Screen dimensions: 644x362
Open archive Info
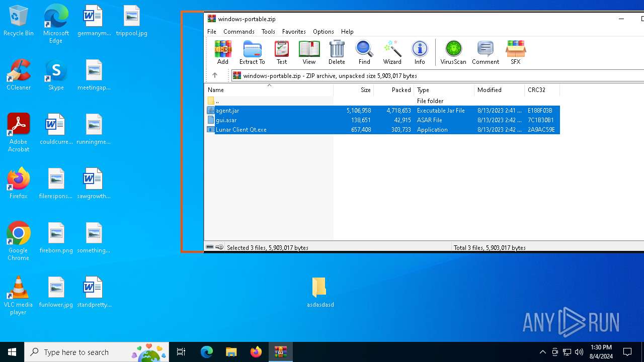[x=420, y=53]
